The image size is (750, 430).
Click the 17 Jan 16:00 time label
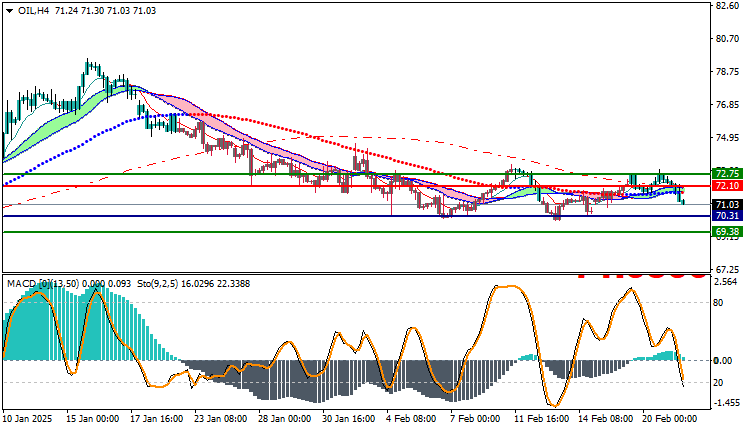(156, 419)
